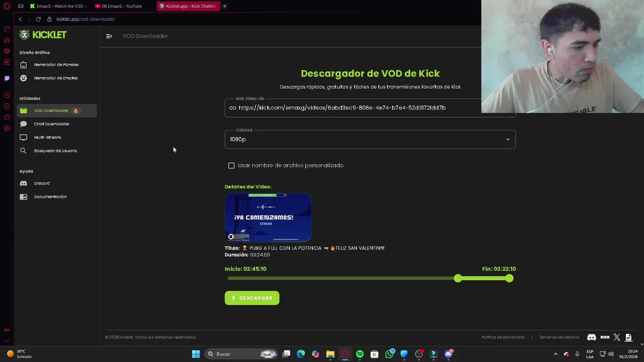
Task: Open Política de privacidad link
Action: click(503, 337)
